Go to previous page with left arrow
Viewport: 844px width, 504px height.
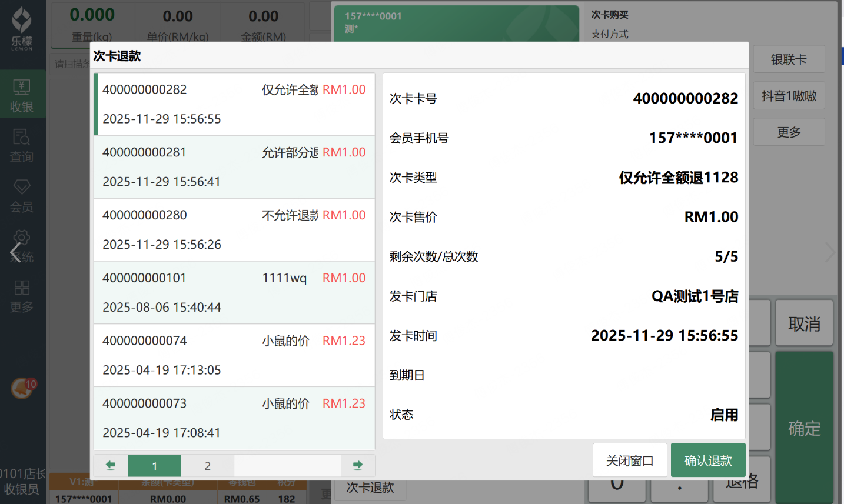(x=111, y=465)
